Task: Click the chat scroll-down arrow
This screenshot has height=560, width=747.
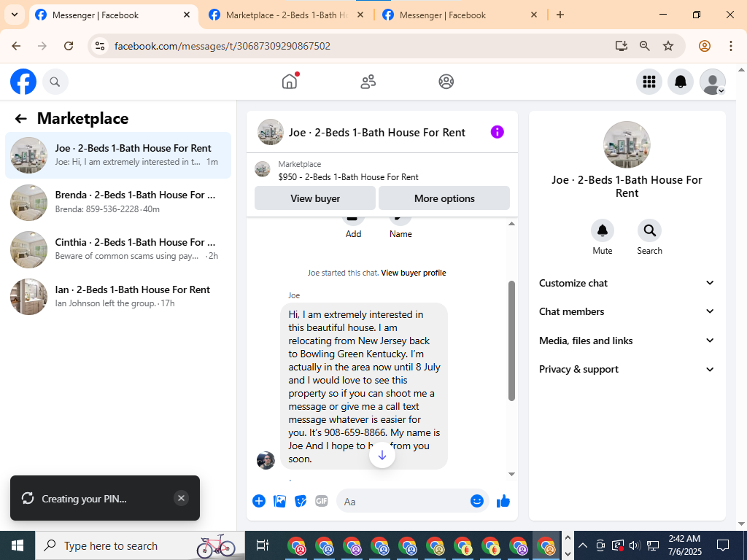Action: [x=511, y=474]
